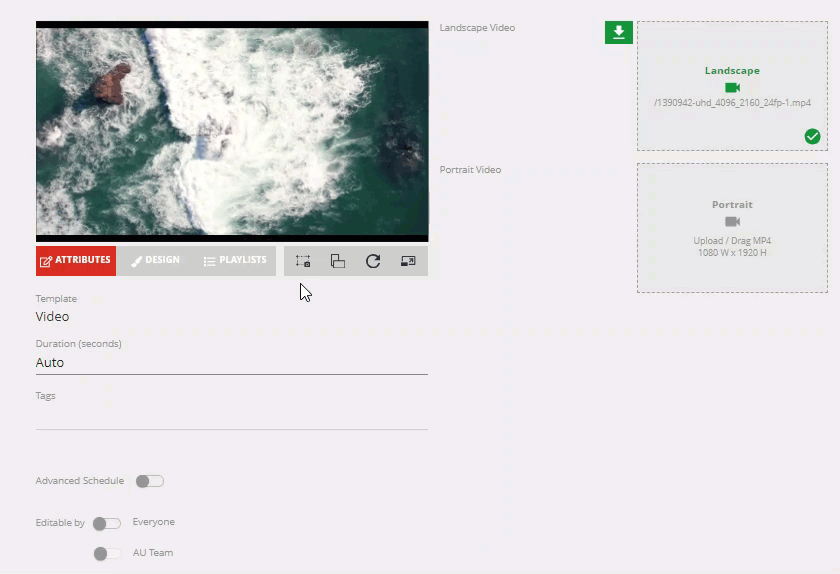Screen dimensions: 840x574
Task: Click the Portrait Video label
Action: (470, 170)
